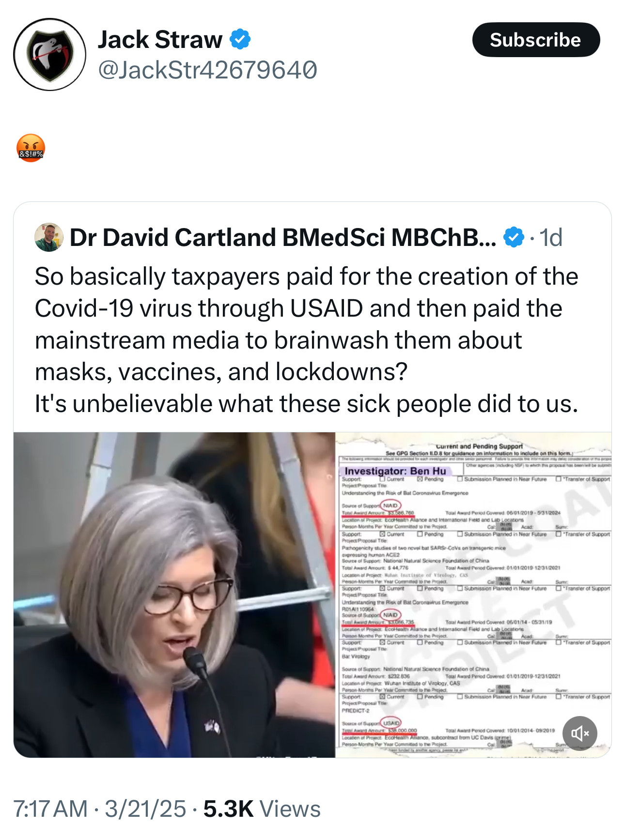Click the Jack Straw display name
This screenshot has height=840, width=625.
click(x=160, y=39)
